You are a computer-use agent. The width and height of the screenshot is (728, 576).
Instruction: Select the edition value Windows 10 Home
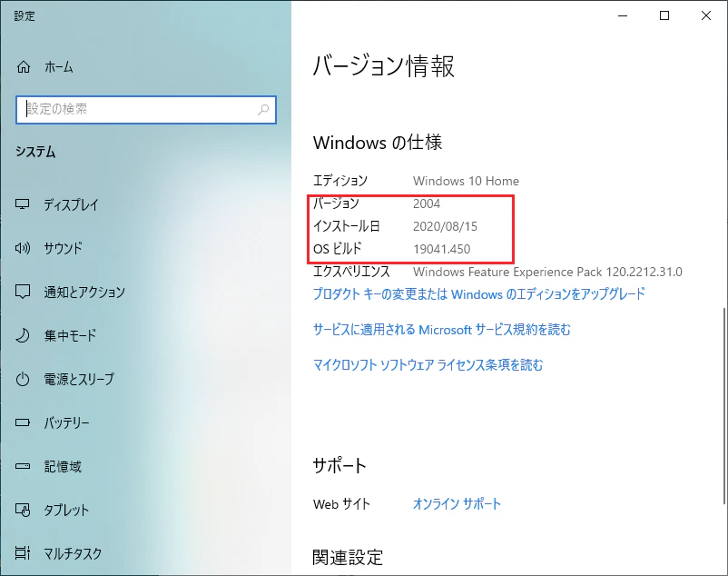[x=467, y=181]
